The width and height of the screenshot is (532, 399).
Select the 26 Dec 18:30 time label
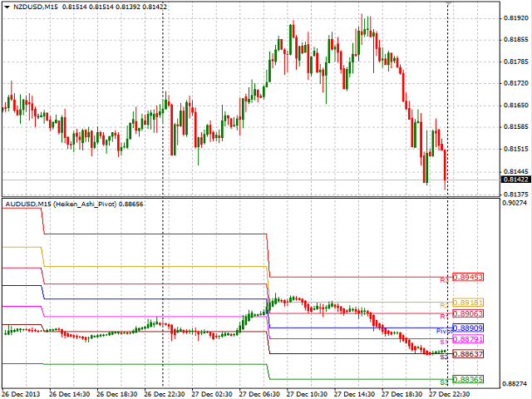[x=117, y=394]
